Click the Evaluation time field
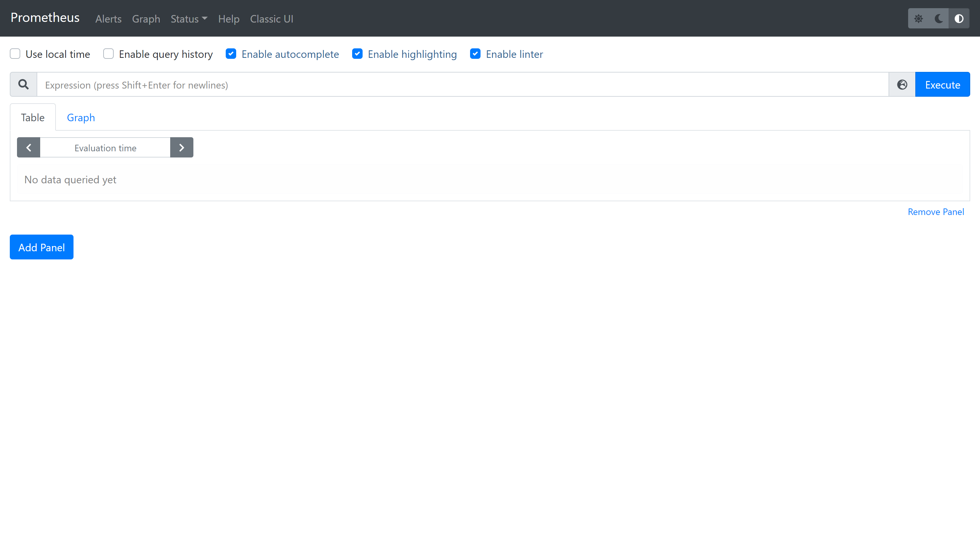This screenshot has height=560, width=980. [x=105, y=148]
